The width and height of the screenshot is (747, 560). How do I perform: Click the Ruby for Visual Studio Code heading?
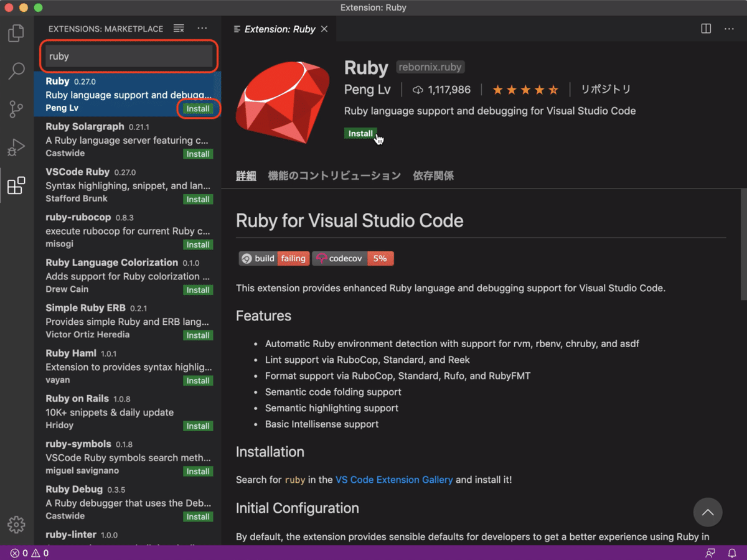pyautogui.click(x=350, y=221)
